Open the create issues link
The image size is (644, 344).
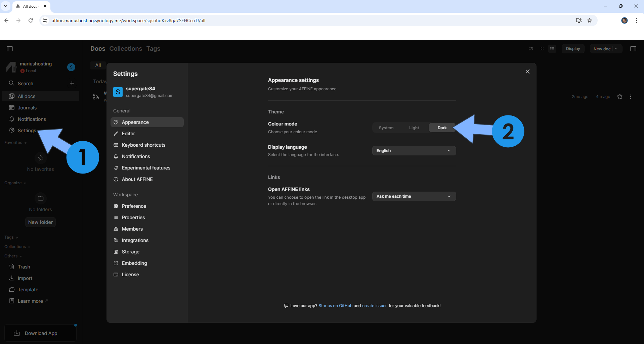375,306
